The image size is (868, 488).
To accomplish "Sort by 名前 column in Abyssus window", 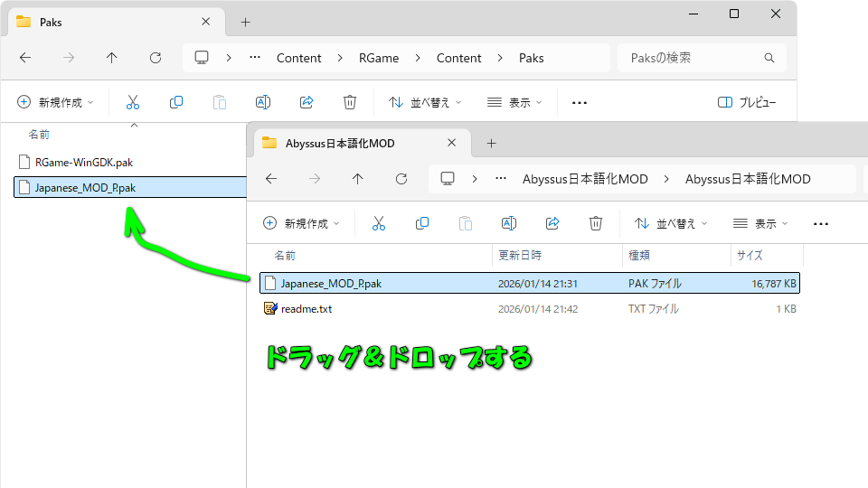I will coord(285,256).
